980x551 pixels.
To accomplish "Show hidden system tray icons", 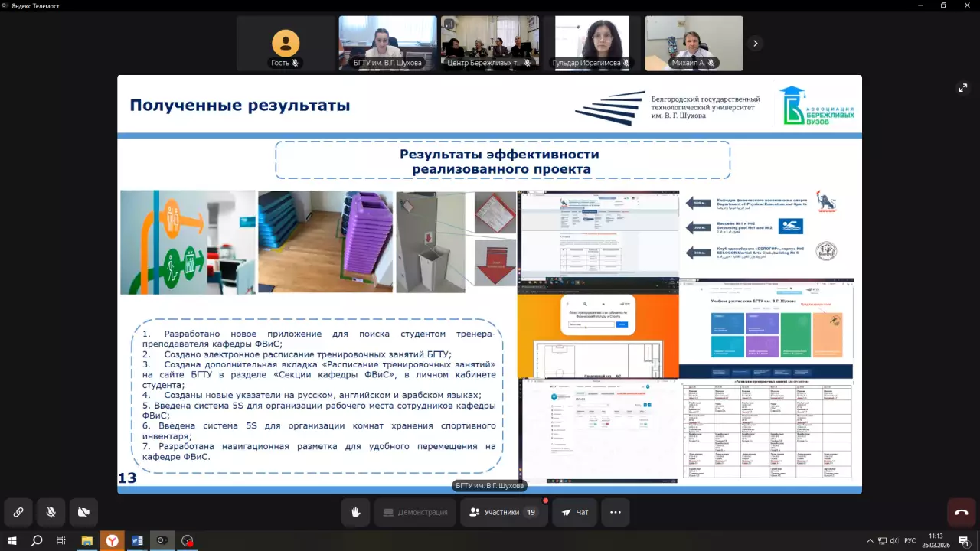I will 870,540.
